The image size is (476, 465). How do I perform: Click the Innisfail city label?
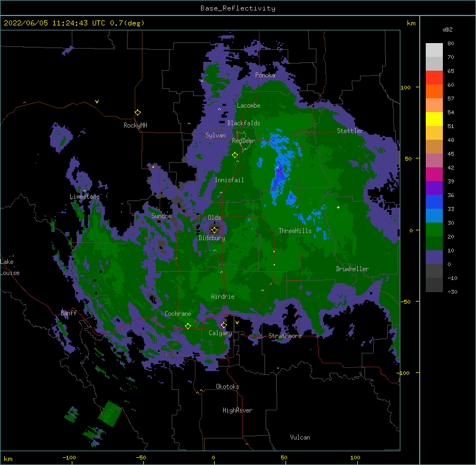tap(229, 180)
